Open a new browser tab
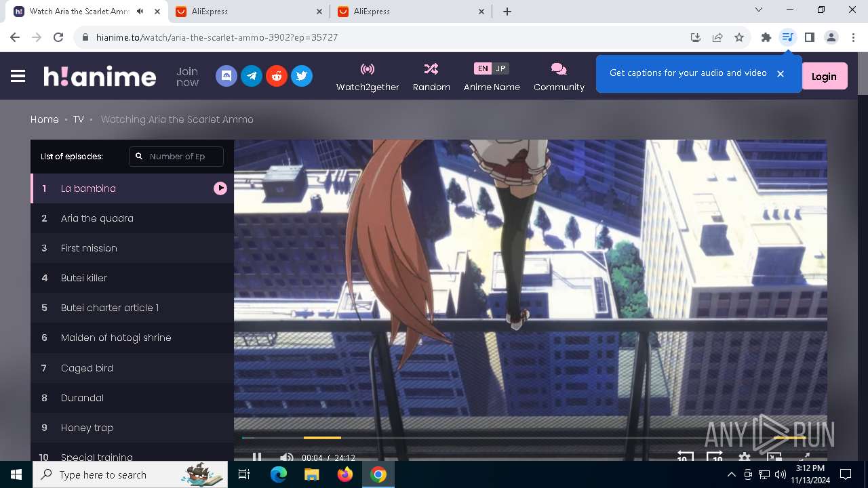Viewport: 868px width, 488px height. pyautogui.click(x=507, y=11)
